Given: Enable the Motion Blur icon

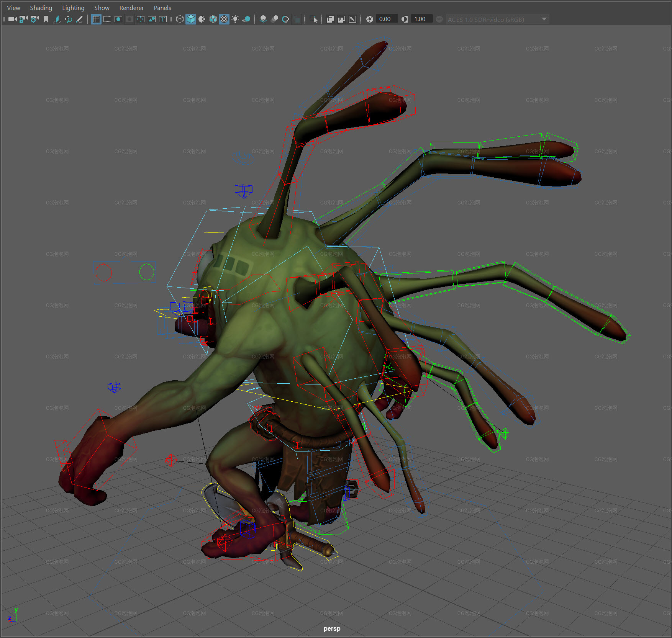Looking at the screenshot, I should [x=274, y=19].
